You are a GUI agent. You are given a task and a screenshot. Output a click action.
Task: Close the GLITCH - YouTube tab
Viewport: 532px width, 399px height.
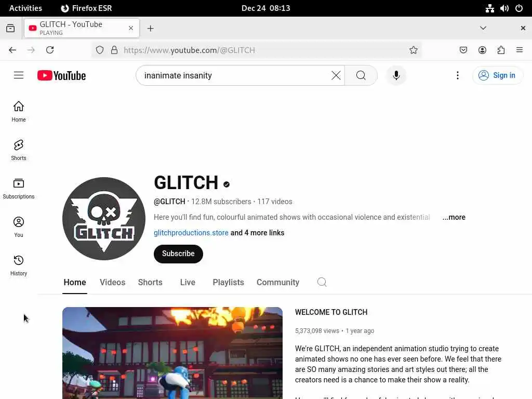click(131, 28)
